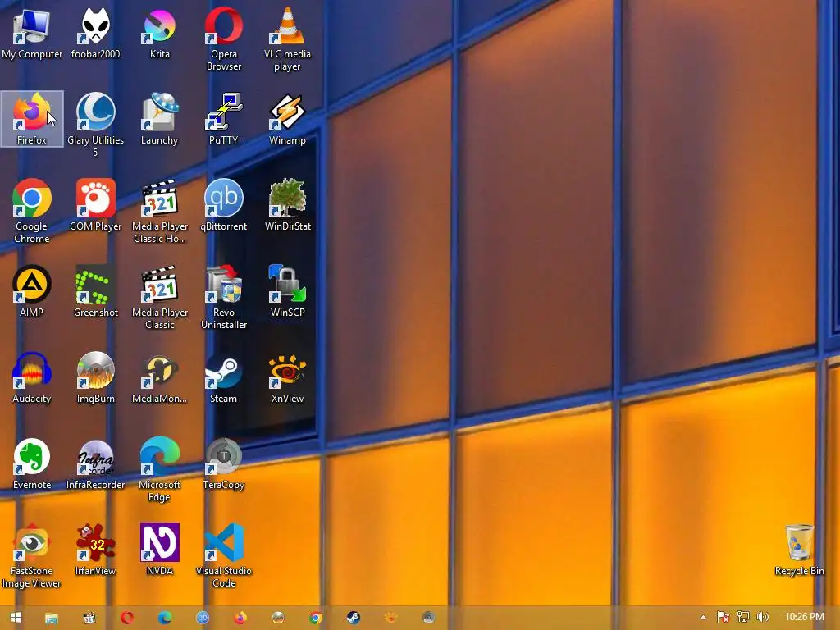Select the ImgBurn desktop icon
This screenshot has width=840, height=630.
95,377
